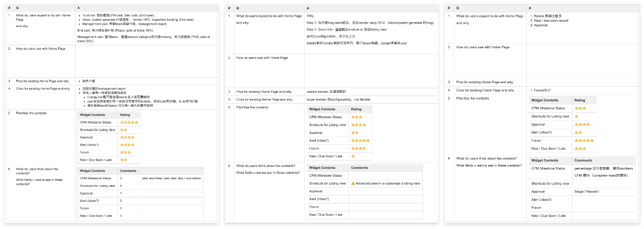The width and height of the screenshot is (644, 229).
Task: Click the warning icon beside Advanced search comment
Action: 353,183
